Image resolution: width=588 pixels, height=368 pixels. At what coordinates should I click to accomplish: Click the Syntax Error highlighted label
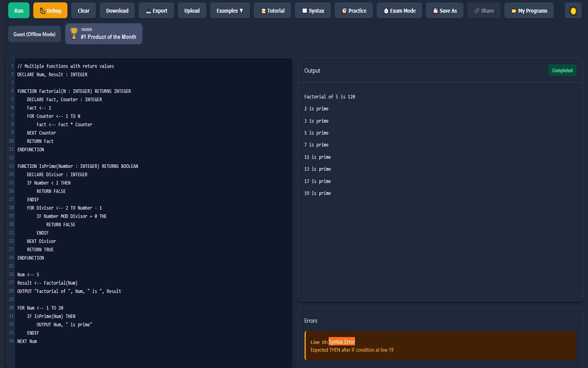[x=342, y=342]
